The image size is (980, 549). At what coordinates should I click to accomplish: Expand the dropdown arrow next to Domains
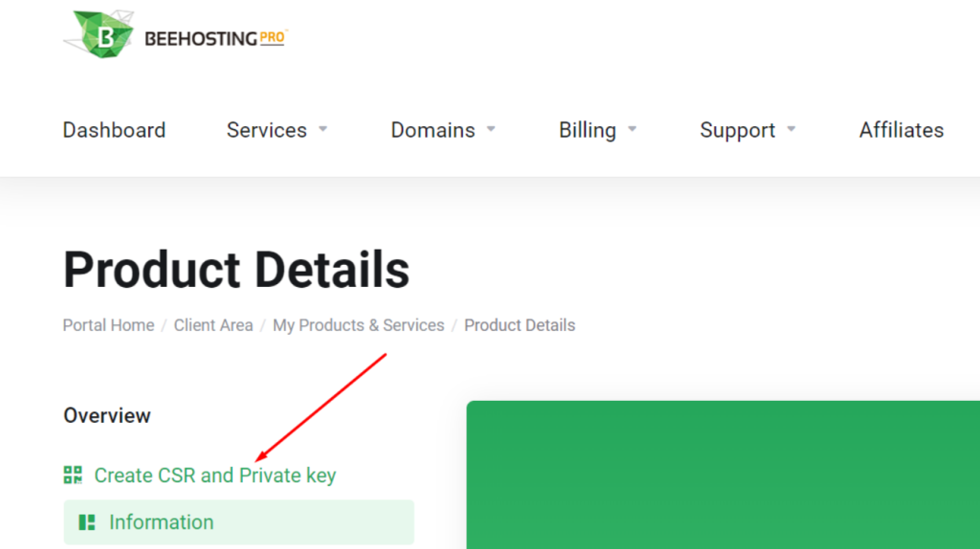[491, 129]
